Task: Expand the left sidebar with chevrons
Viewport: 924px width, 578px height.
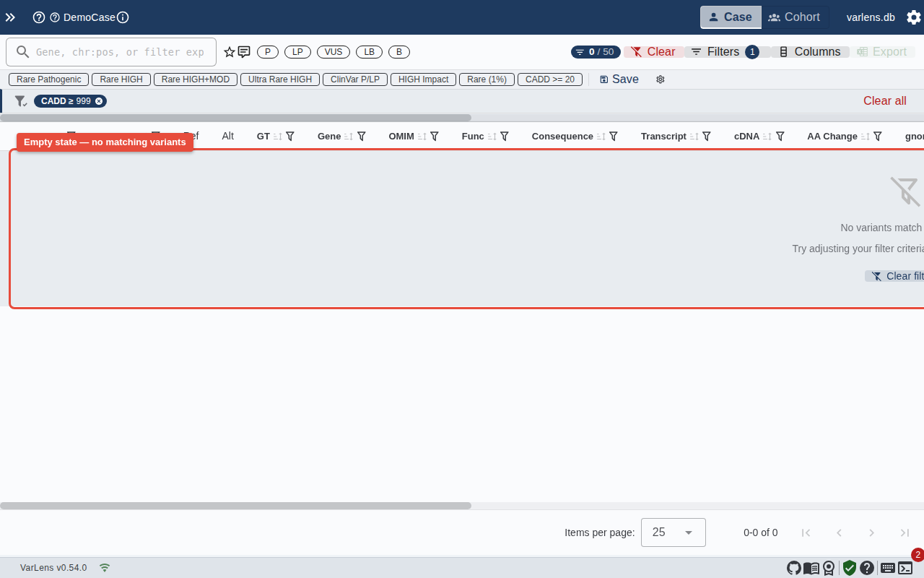Action: (10, 17)
